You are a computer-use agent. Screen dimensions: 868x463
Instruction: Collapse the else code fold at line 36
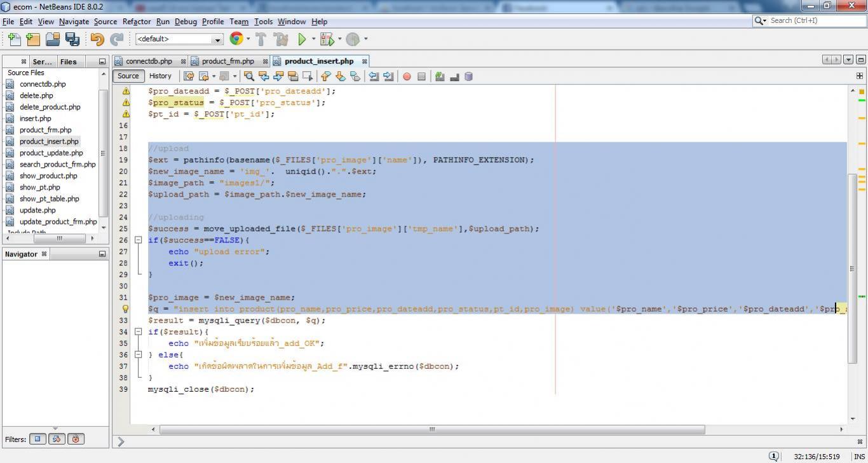(x=138, y=355)
